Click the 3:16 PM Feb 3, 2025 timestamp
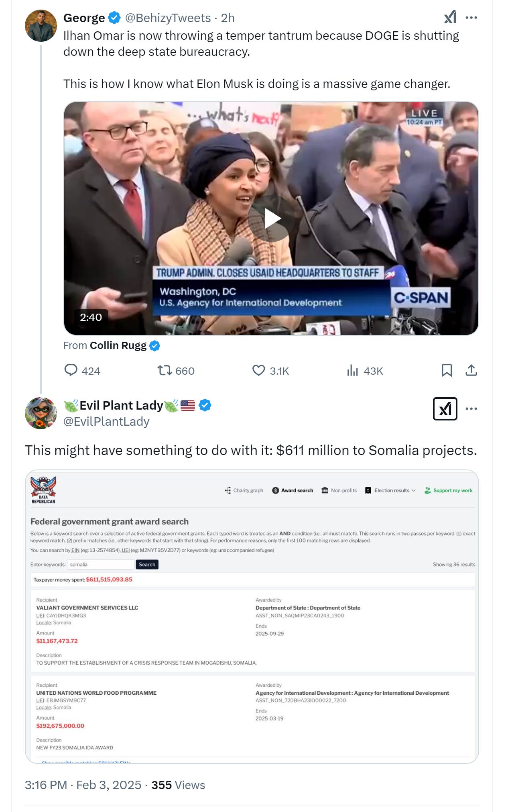 (x=83, y=785)
